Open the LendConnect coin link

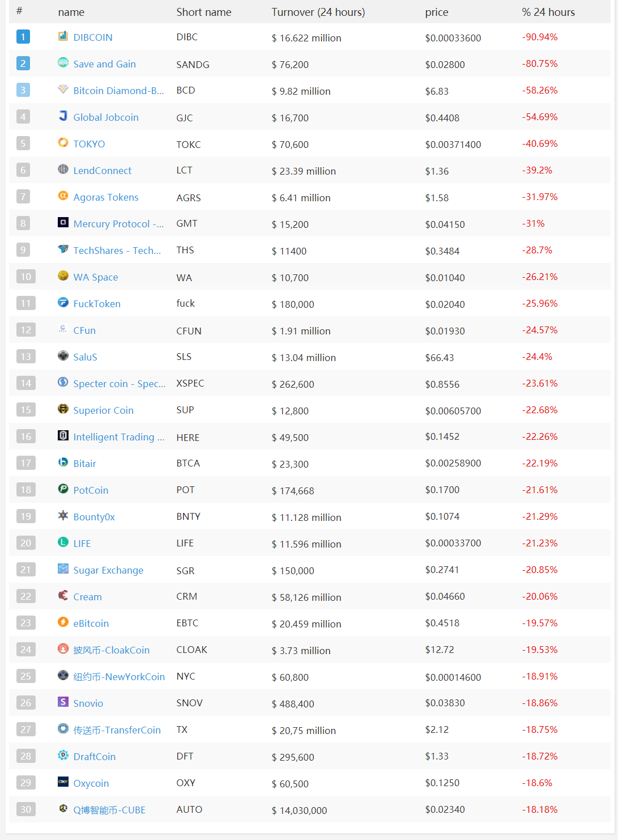(x=102, y=171)
